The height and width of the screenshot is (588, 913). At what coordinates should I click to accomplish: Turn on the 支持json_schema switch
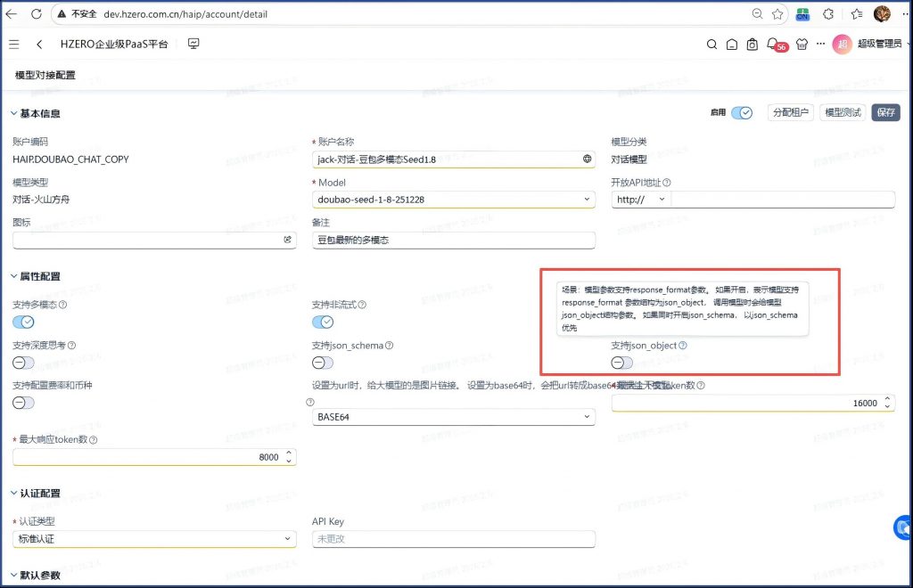click(x=323, y=363)
